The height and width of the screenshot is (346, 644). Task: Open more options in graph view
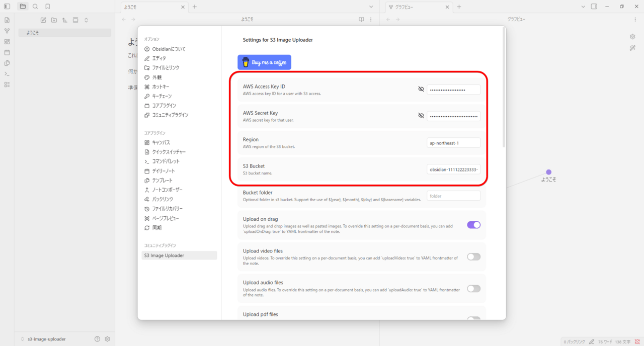coord(635,20)
